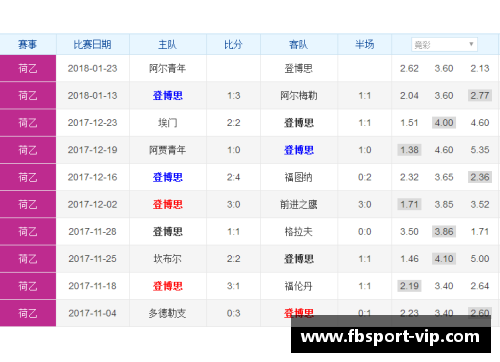Viewport: 500px width, 362px height.
Task: Select the 赛事 column header
Action: 28,44
